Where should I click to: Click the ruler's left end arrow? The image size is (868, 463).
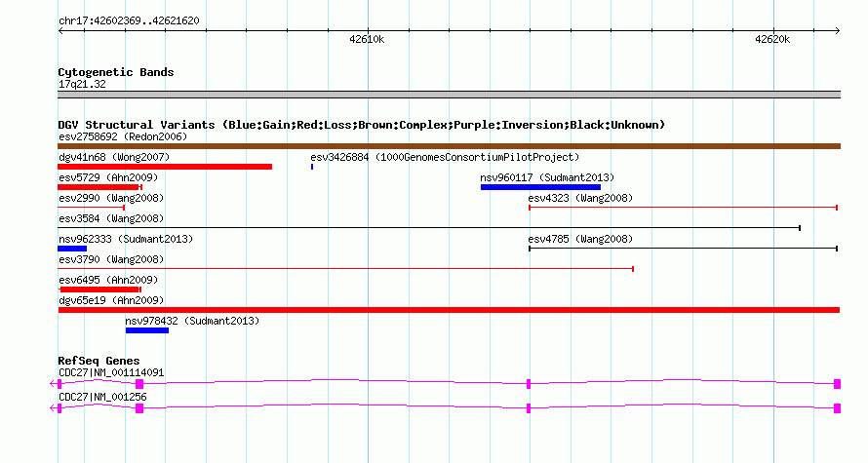60,31
